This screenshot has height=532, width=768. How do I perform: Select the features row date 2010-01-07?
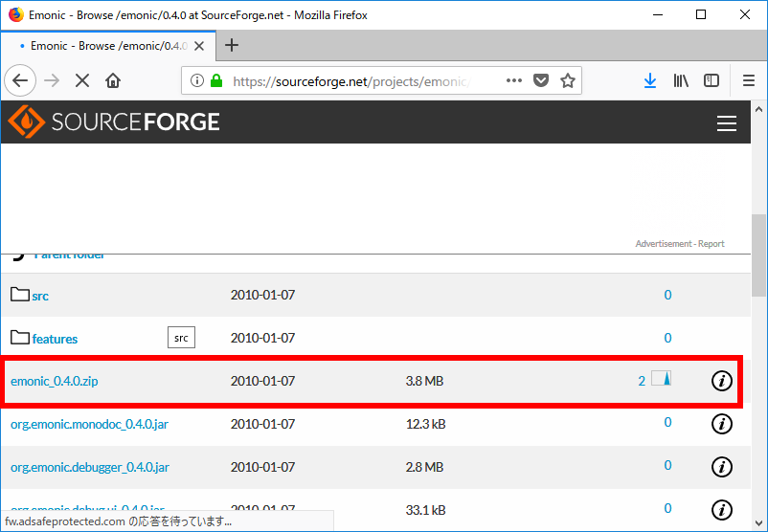(x=263, y=338)
